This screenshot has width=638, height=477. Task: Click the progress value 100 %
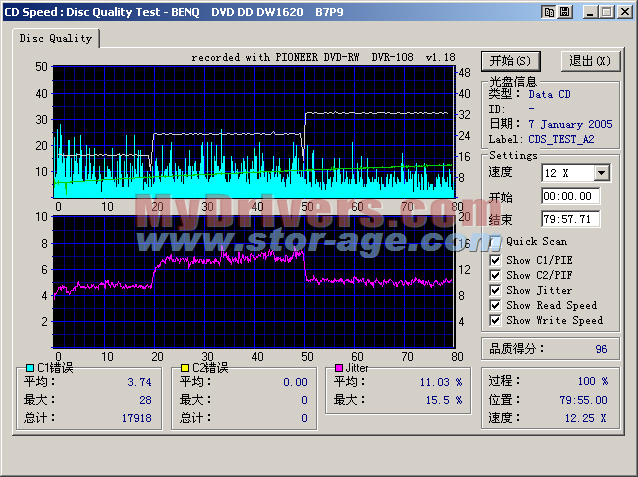coord(593,381)
